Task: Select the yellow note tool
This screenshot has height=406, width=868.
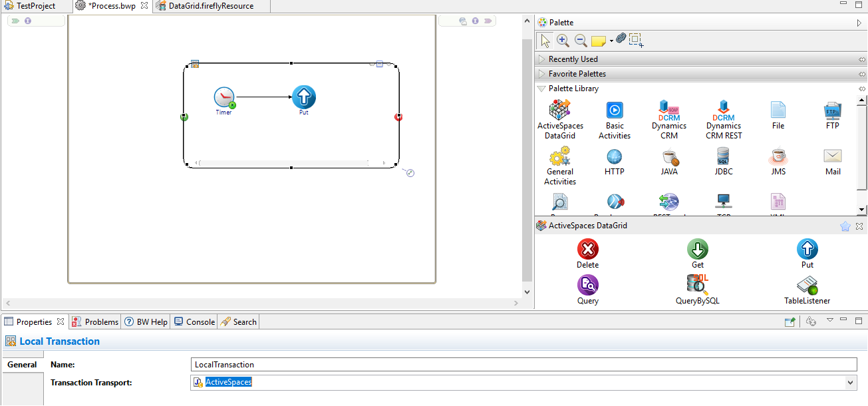Action: tap(598, 41)
